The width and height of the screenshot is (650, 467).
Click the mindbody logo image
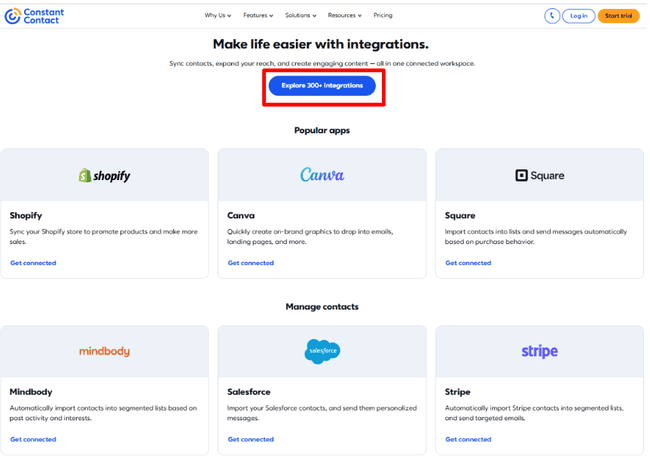105,352
